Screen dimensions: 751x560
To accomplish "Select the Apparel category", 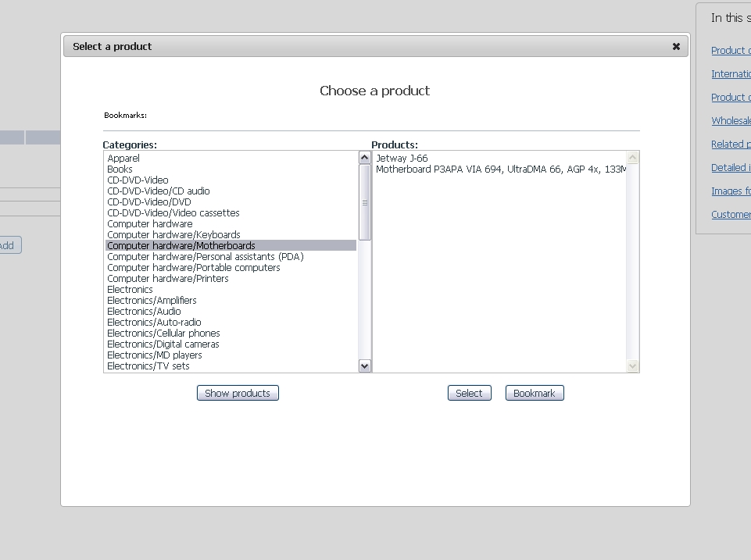I will tap(123, 159).
